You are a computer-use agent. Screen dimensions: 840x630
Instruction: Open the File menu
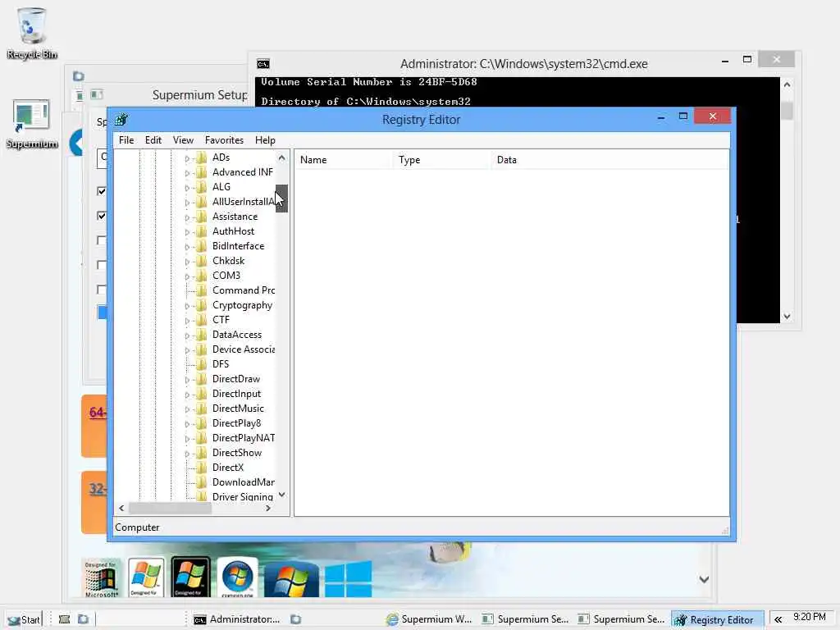[126, 140]
